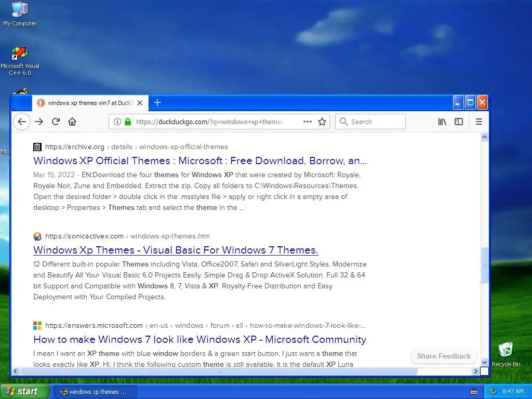Toggle the sidebar view icon

point(459,122)
